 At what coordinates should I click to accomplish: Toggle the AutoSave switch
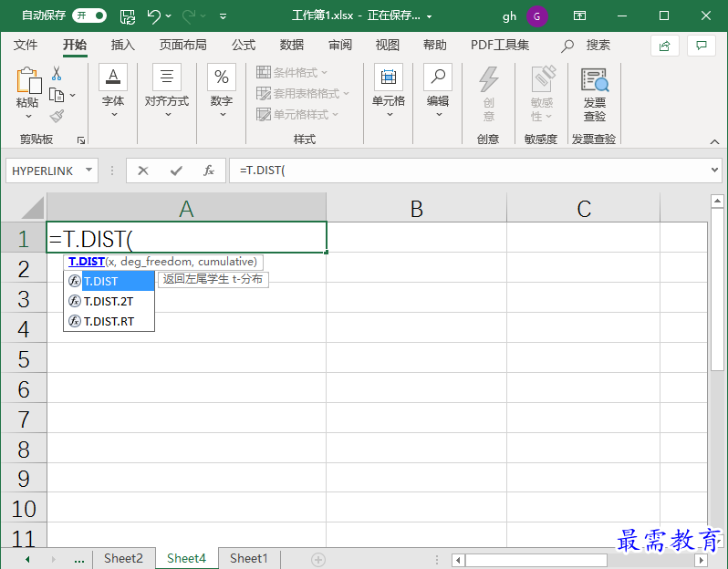click(x=89, y=16)
